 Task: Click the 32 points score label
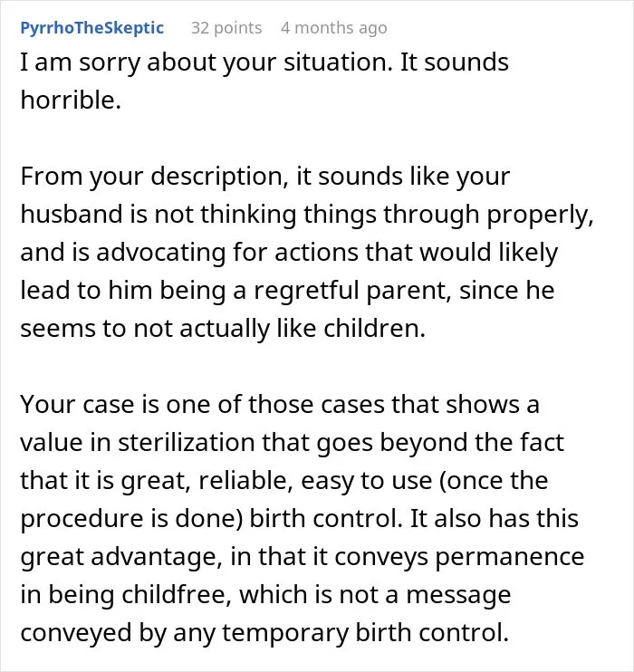(x=226, y=28)
